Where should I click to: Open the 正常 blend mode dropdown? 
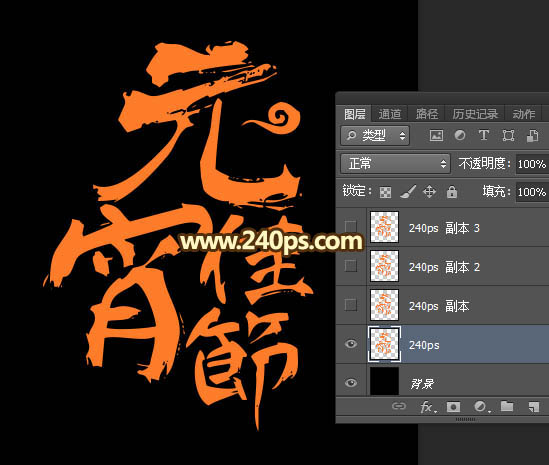pos(395,164)
